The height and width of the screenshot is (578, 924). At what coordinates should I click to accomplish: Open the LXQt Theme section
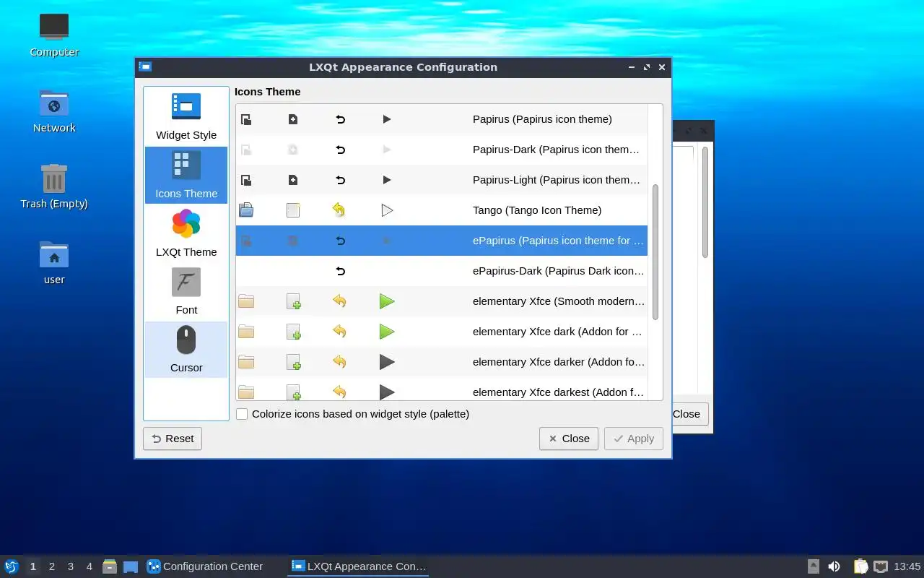[x=186, y=233]
